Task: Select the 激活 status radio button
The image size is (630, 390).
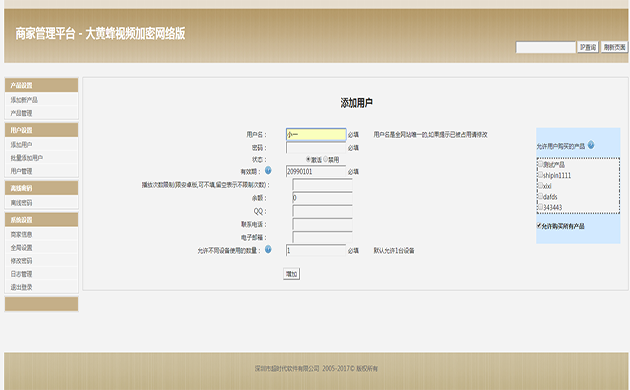Action: pos(308,159)
